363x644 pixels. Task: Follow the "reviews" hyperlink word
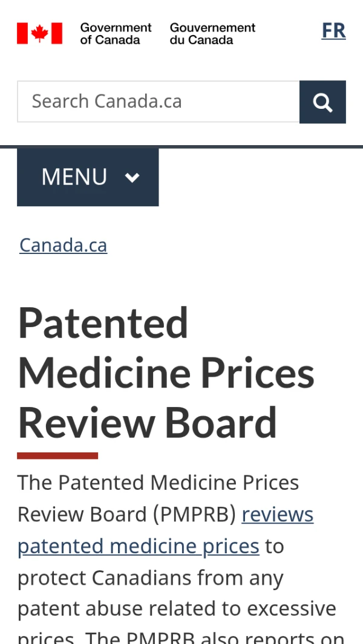(278, 515)
